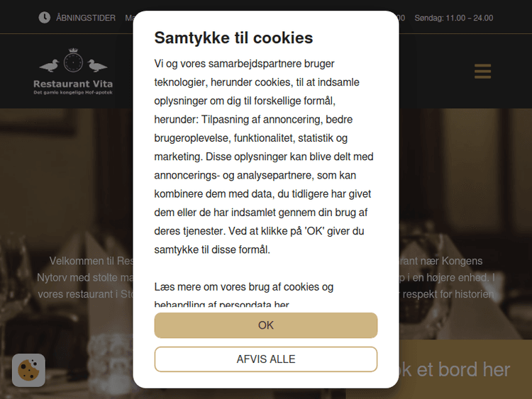The width and height of the screenshot is (532, 399).
Task: Click the 'Læs mere om vores brug af cookies' line
Action: pos(244,287)
